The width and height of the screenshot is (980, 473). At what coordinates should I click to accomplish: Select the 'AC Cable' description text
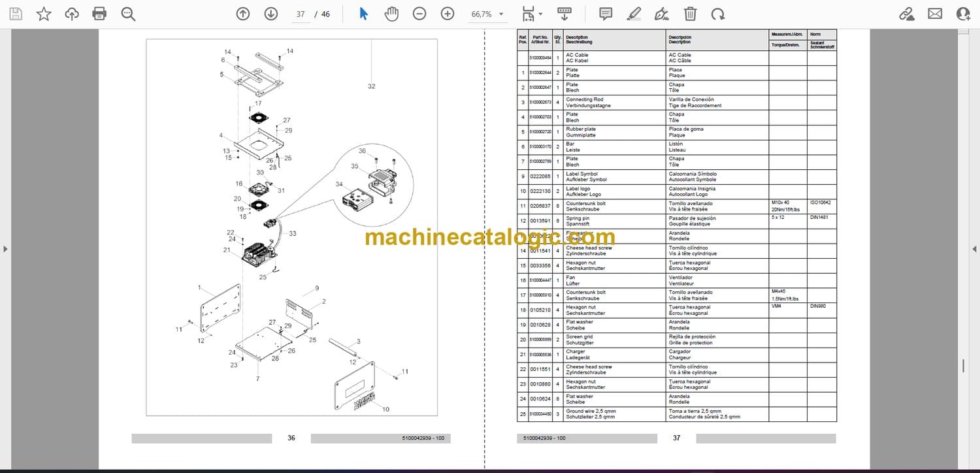point(577,56)
